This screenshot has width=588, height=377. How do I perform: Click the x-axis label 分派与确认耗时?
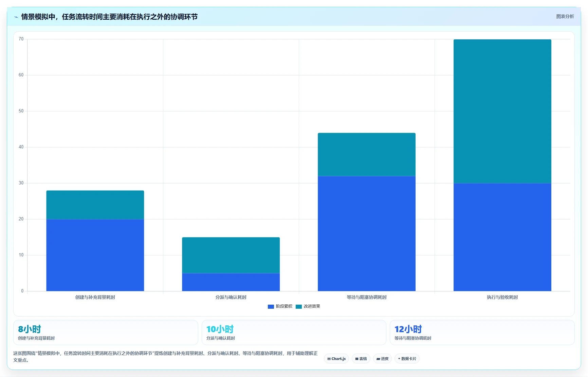231,297
